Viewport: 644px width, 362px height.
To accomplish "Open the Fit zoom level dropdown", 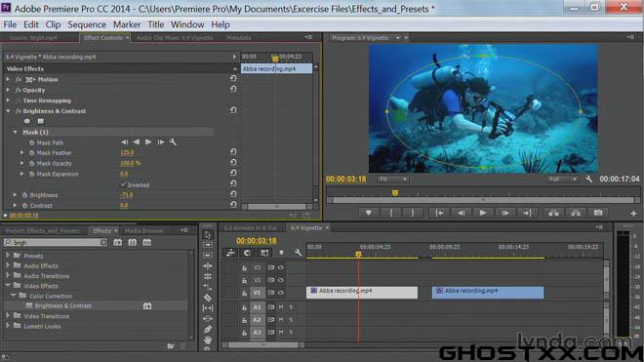I will click(392, 180).
